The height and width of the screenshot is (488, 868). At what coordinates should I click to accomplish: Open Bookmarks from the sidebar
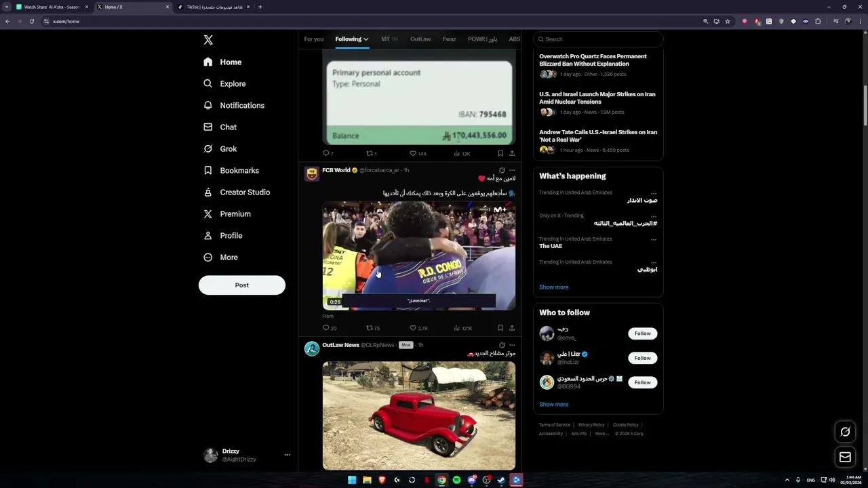(231, 171)
